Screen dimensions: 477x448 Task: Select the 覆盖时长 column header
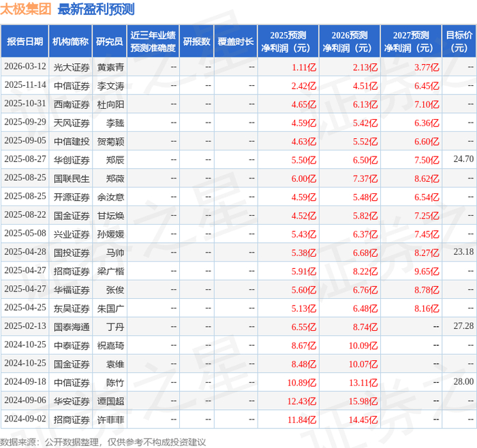pyautogui.click(x=236, y=42)
